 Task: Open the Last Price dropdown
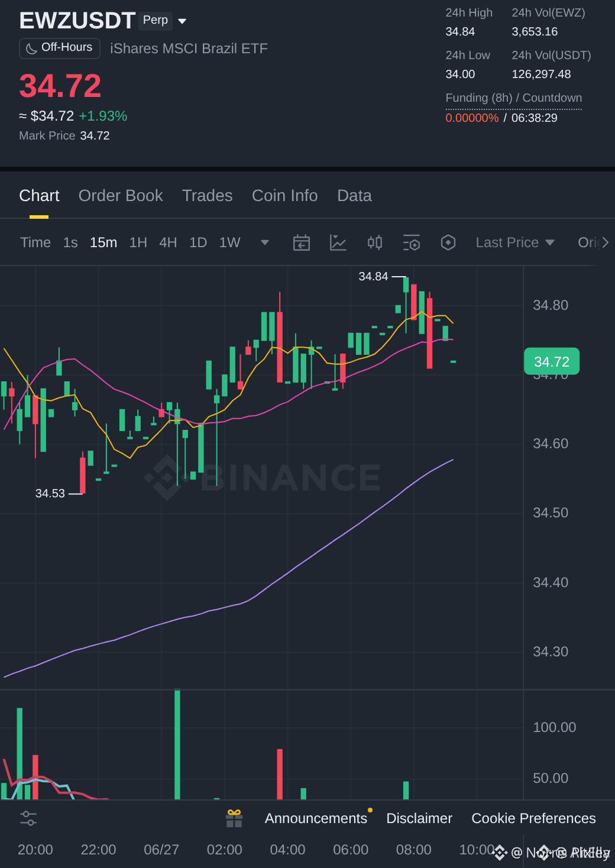515,242
